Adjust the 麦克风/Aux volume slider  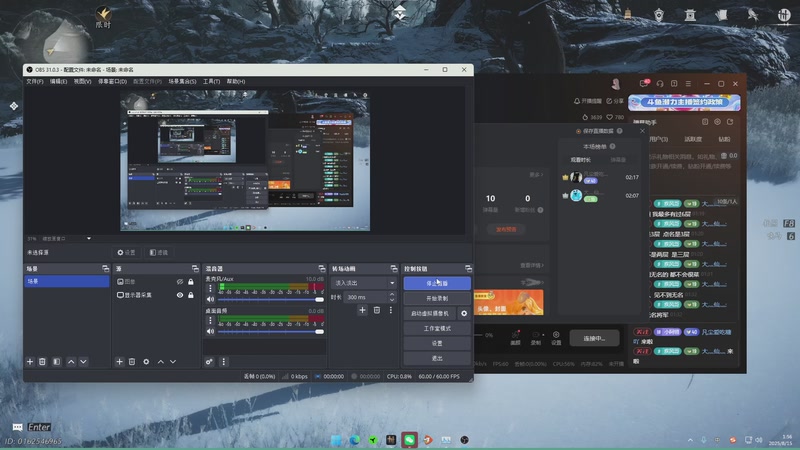point(270,299)
